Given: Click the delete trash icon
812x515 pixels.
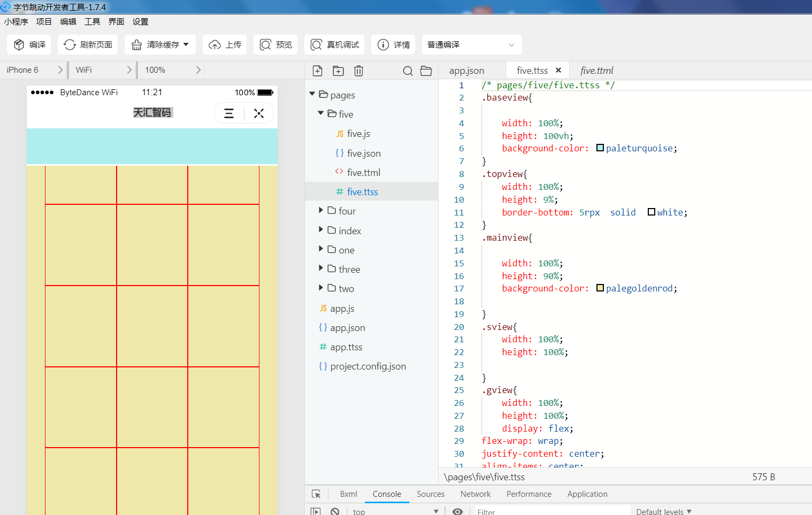Looking at the screenshot, I should tap(358, 71).
